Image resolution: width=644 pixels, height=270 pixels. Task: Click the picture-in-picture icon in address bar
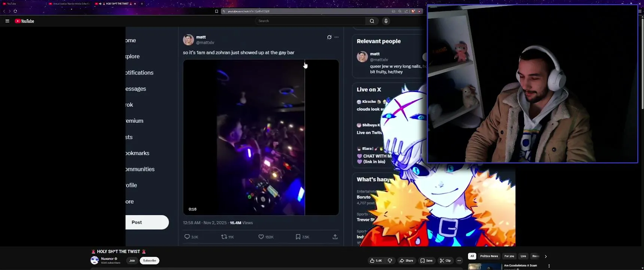point(394,11)
